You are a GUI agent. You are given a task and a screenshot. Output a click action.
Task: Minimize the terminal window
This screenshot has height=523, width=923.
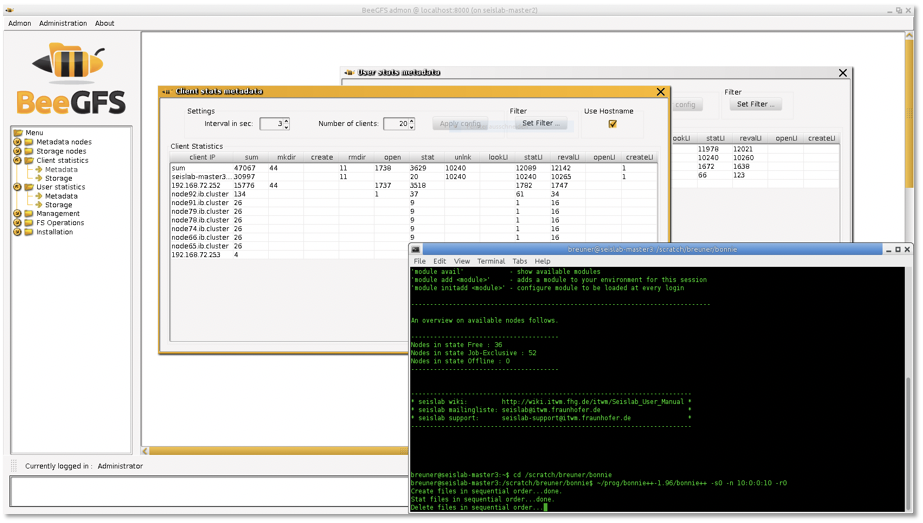click(x=888, y=250)
